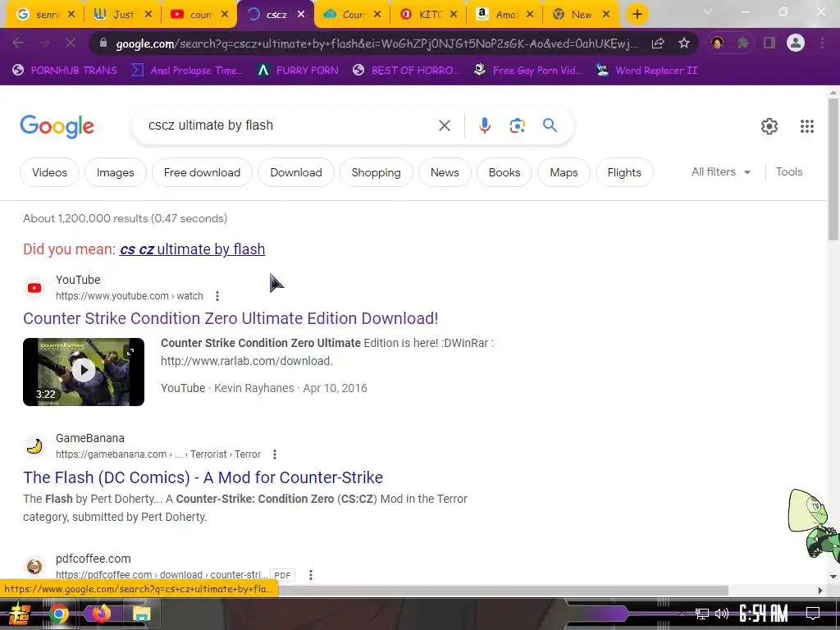Open the Chrome profile avatar

pyautogui.click(x=796, y=43)
